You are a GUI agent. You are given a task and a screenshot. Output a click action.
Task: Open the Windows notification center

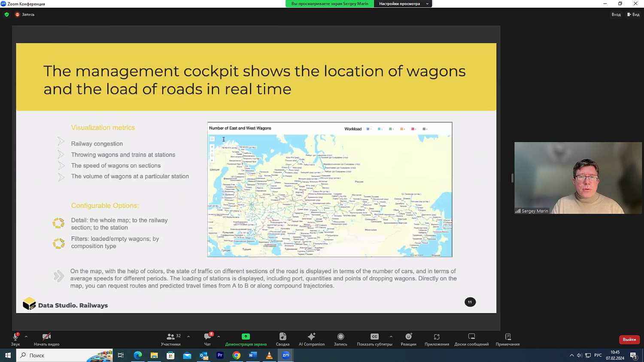pos(634,355)
